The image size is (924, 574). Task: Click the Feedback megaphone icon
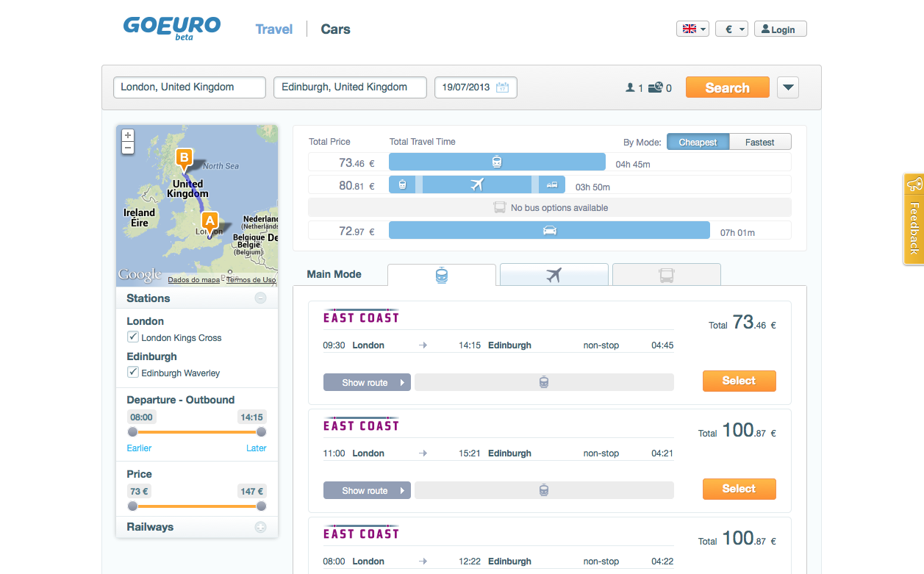(914, 184)
